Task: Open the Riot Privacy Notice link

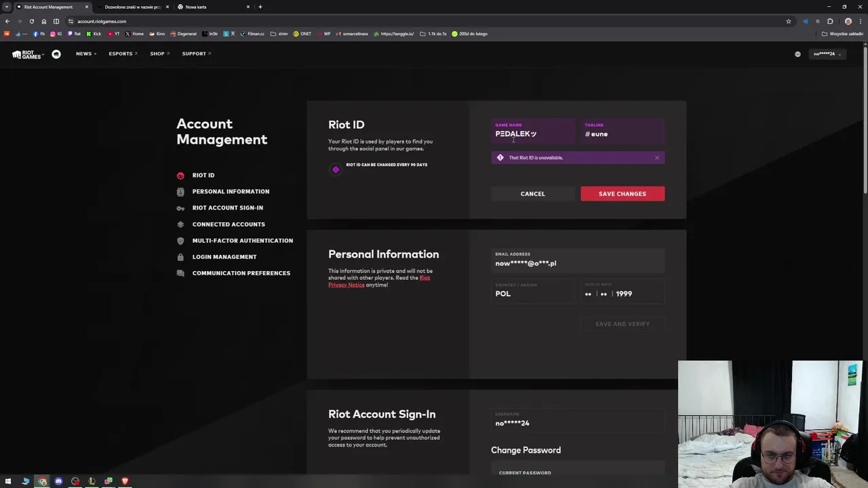Action: [x=380, y=281]
